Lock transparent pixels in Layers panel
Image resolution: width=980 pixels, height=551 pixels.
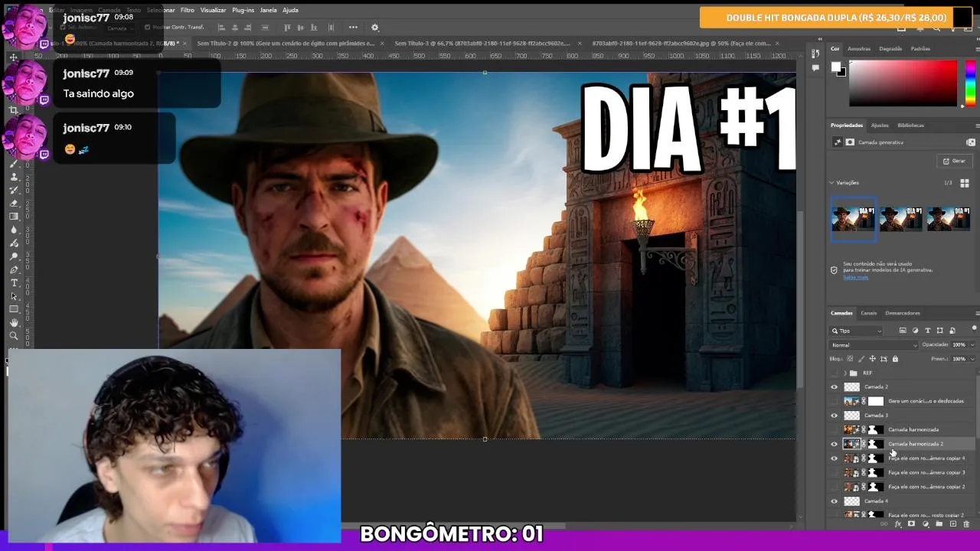tap(850, 359)
